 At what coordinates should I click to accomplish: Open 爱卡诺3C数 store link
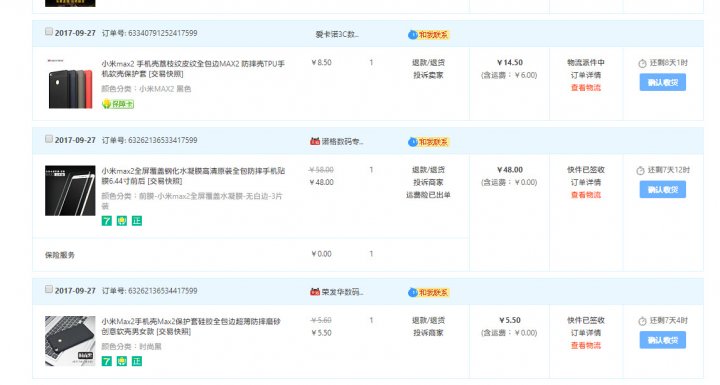(337, 34)
